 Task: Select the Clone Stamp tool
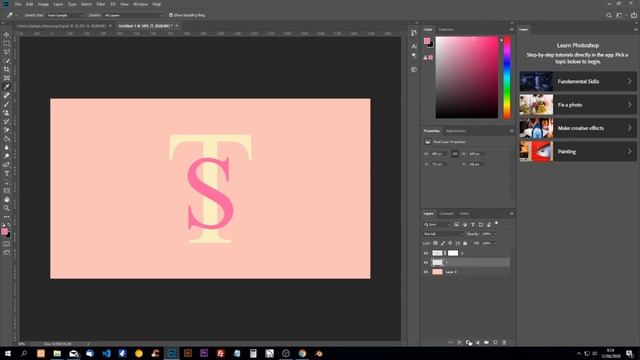pyautogui.click(x=7, y=113)
